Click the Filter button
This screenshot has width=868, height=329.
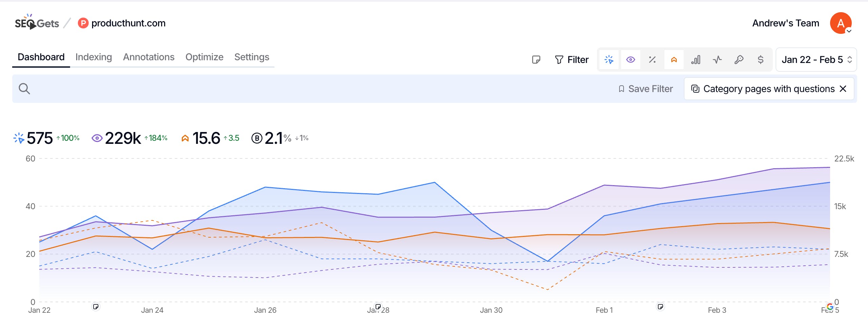572,60
